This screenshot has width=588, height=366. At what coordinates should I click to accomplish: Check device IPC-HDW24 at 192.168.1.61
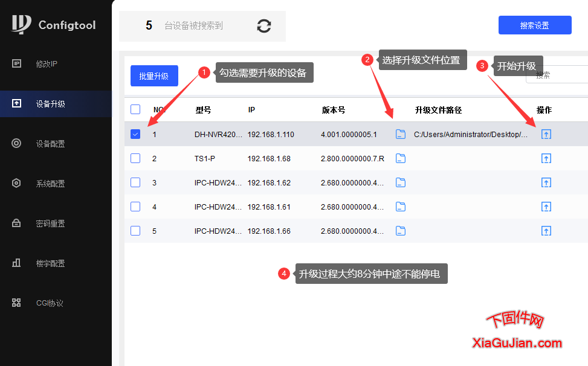[135, 207]
